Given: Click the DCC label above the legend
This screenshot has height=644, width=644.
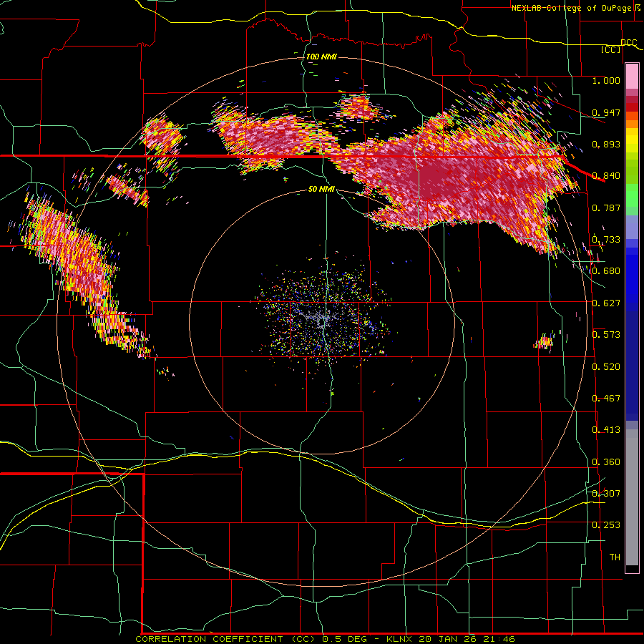Looking at the screenshot, I should [x=628, y=42].
